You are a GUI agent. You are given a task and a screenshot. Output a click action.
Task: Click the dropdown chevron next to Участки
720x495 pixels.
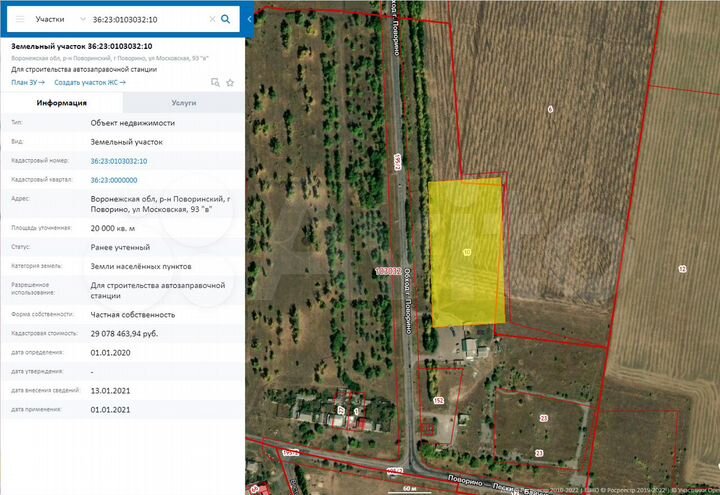[x=83, y=19]
